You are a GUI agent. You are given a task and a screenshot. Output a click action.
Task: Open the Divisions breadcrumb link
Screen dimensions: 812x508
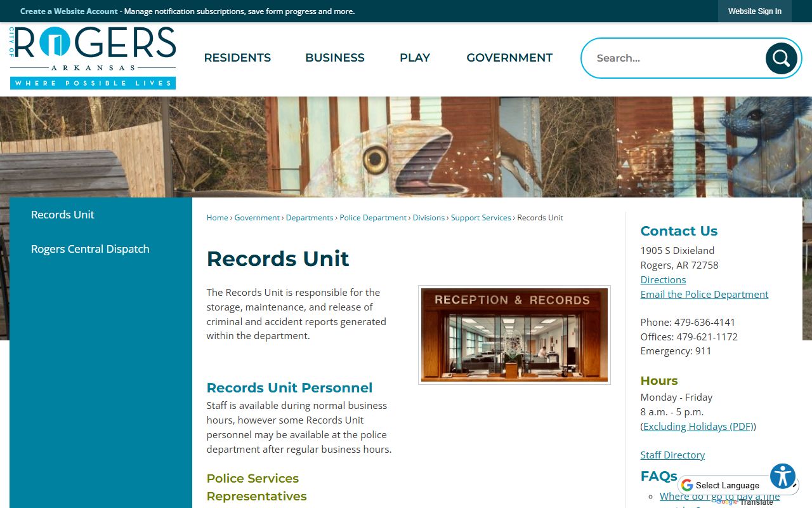coord(429,217)
